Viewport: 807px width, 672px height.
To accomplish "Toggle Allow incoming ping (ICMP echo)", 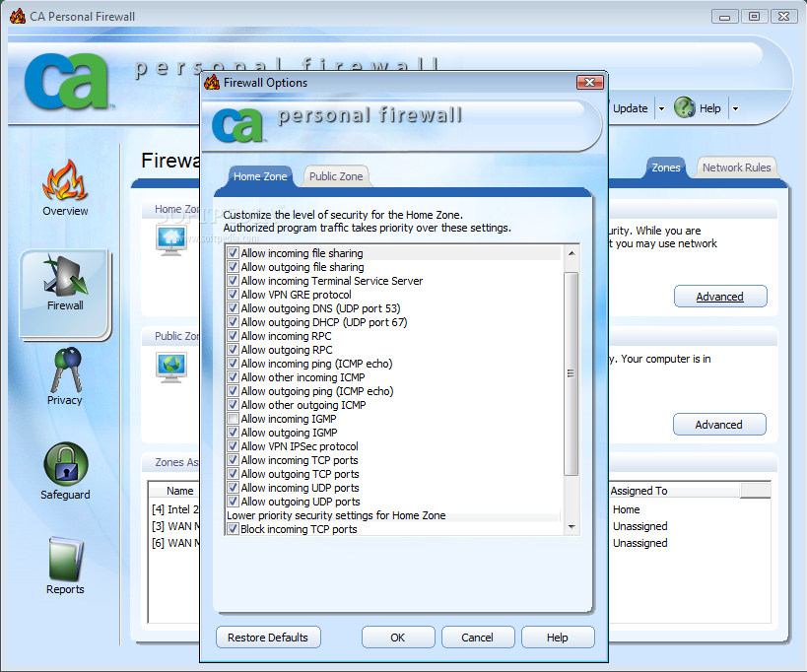I will point(233,364).
